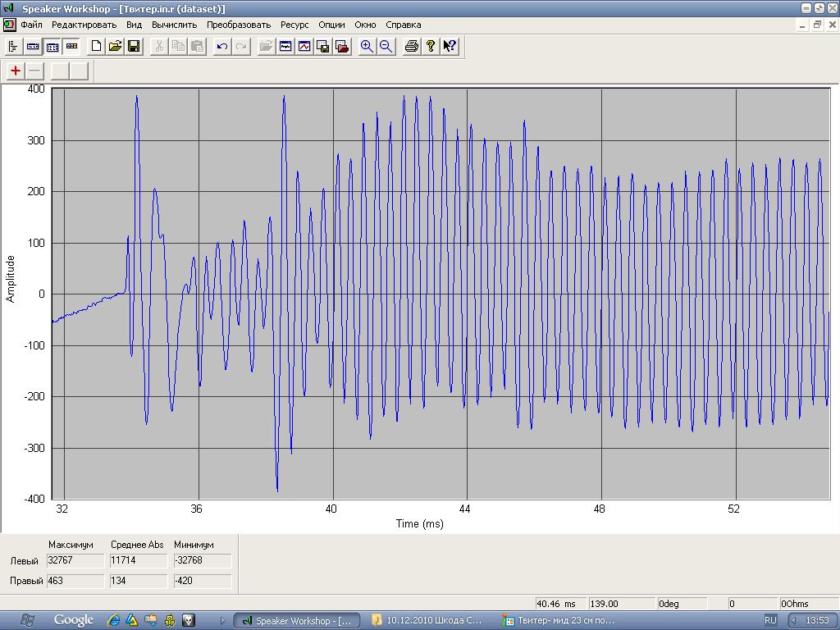Click the yellow question mark help icon

coord(431,47)
